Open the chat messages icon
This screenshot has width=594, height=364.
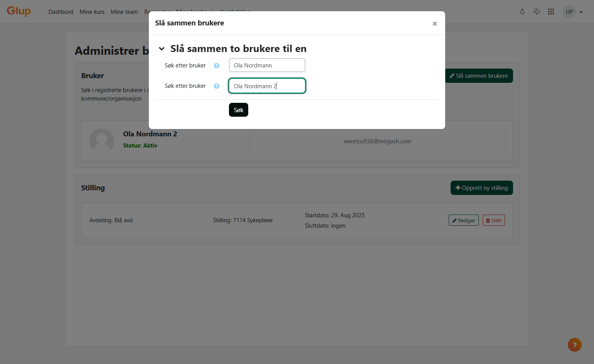(537, 12)
